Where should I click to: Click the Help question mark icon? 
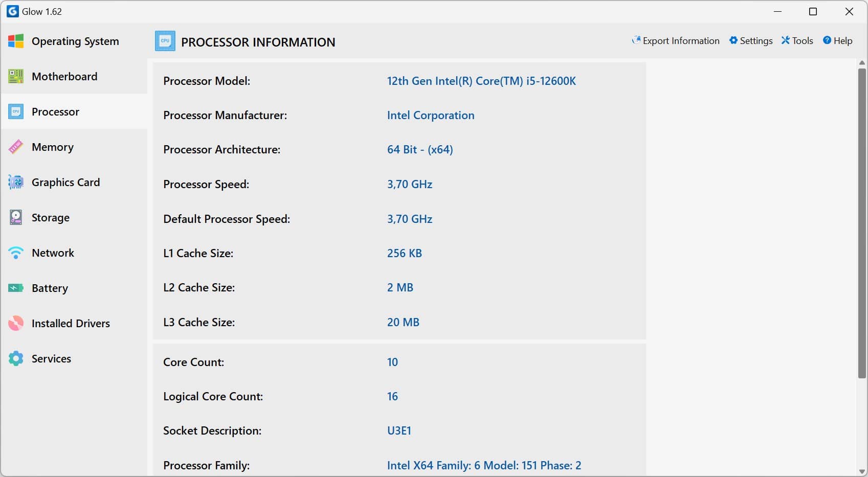827,40
